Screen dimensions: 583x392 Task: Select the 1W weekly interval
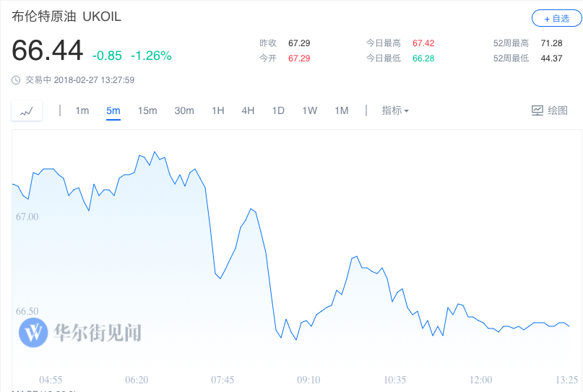(x=309, y=110)
